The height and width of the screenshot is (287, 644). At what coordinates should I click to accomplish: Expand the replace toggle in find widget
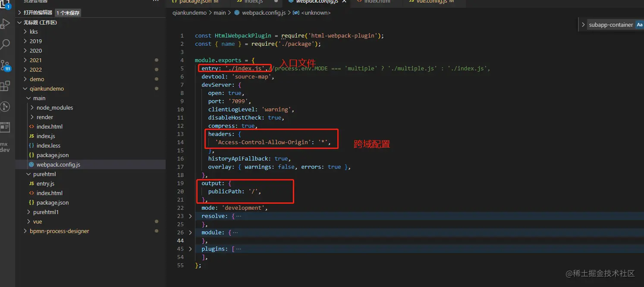pyautogui.click(x=583, y=25)
